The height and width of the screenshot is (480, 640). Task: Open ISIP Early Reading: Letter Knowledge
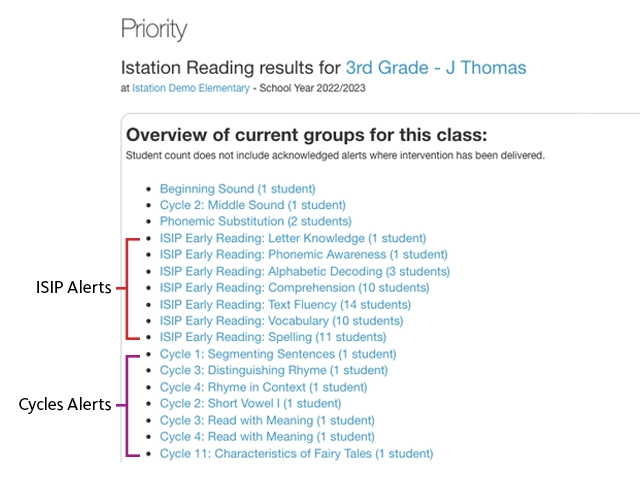(x=293, y=238)
